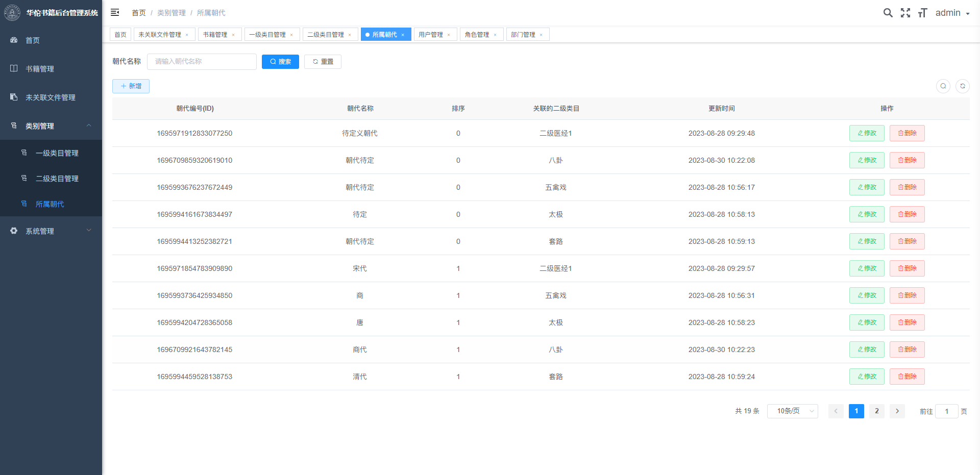Click the 排序 column header
The height and width of the screenshot is (475, 980).
pyautogui.click(x=458, y=108)
